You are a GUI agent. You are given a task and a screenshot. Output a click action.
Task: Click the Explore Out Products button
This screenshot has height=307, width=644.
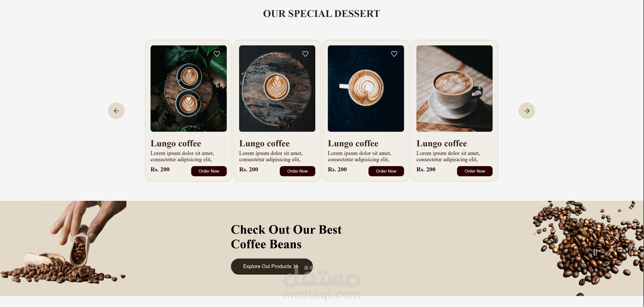[x=271, y=266]
